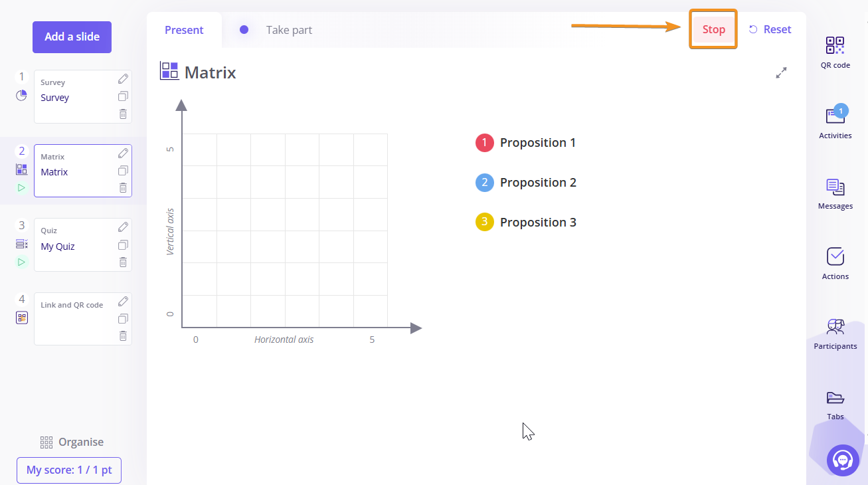
Task: Delete the Link and QR code slide
Action: coord(123,336)
